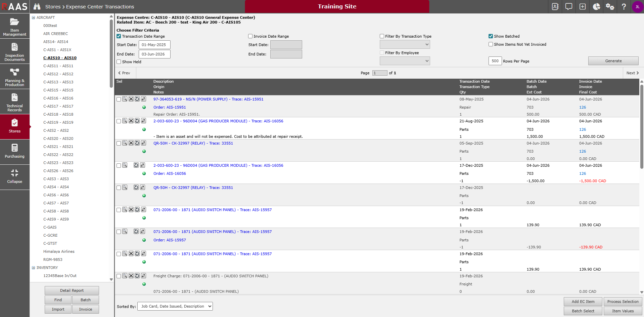Open the Sorted By dropdown
This screenshot has width=644, height=317.
click(175, 306)
